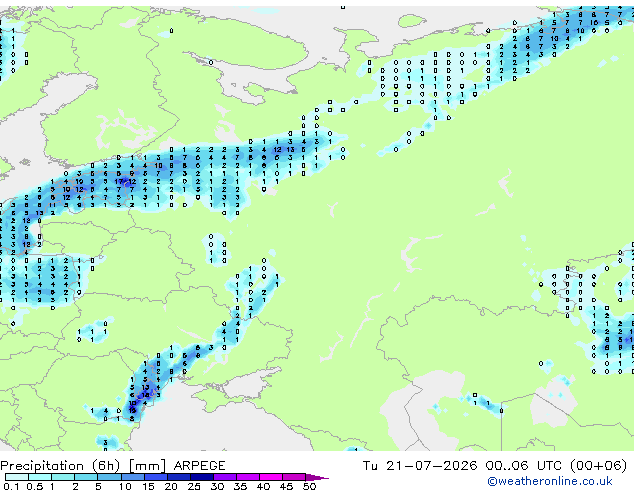Click the '25' legend scale label
This screenshot has height=490, width=634.
click(x=194, y=486)
